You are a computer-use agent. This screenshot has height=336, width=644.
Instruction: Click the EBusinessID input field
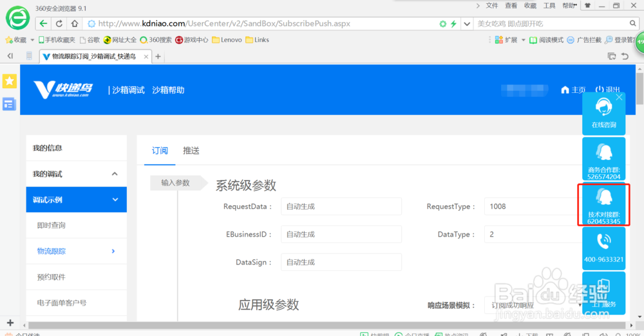point(341,234)
